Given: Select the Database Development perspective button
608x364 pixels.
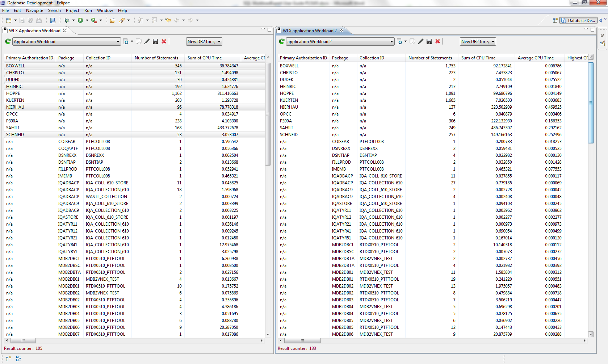Looking at the screenshot, I should tap(578, 21).
